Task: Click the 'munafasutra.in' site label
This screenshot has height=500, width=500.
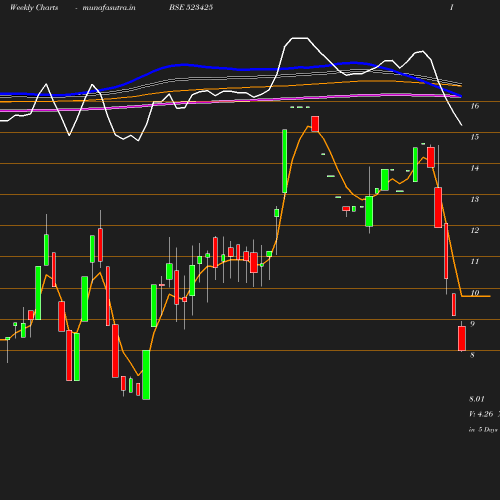Action: 109,8
